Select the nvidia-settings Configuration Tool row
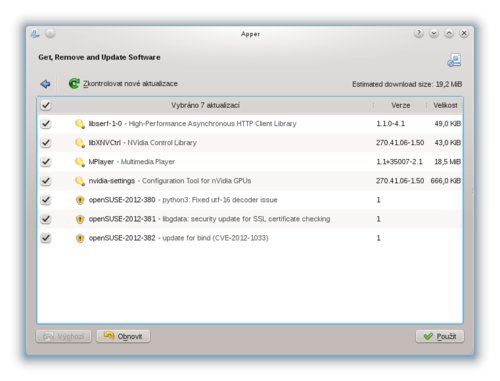 tap(250, 181)
